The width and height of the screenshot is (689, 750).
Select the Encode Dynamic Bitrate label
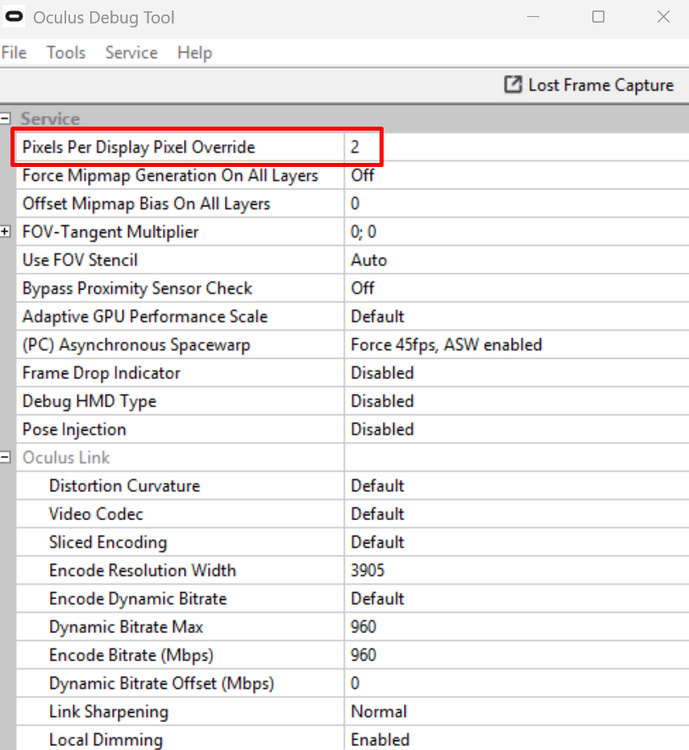tap(138, 598)
